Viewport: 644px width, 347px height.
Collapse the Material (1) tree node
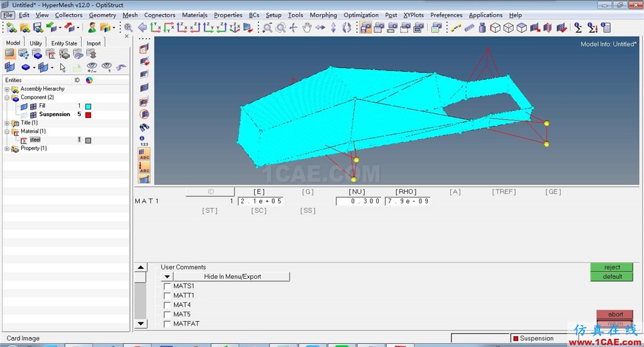(7, 132)
